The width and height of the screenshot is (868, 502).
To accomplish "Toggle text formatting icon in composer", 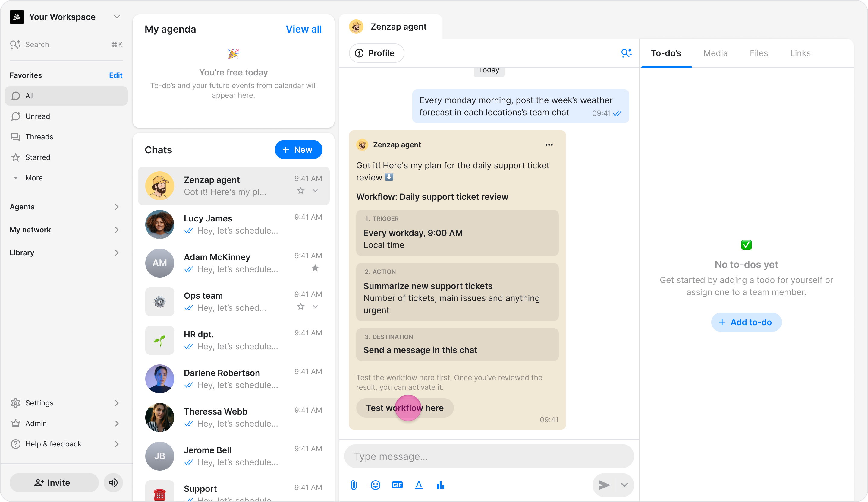I will pyautogui.click(x=419, y=485).
